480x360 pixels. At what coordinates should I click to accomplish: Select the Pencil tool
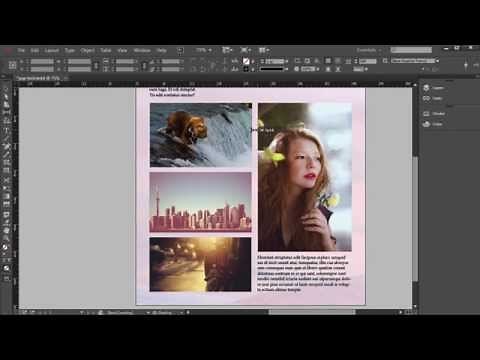tap(6, 154)
